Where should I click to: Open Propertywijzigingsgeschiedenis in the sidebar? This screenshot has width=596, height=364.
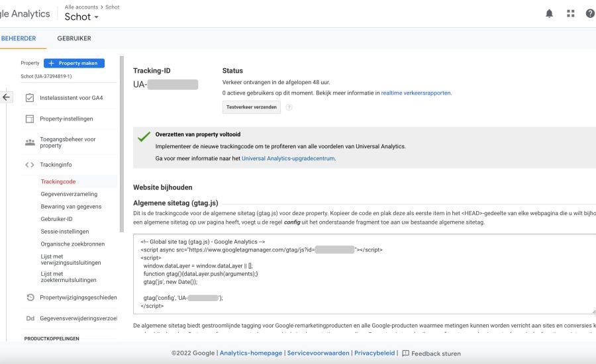coord(78,298)
